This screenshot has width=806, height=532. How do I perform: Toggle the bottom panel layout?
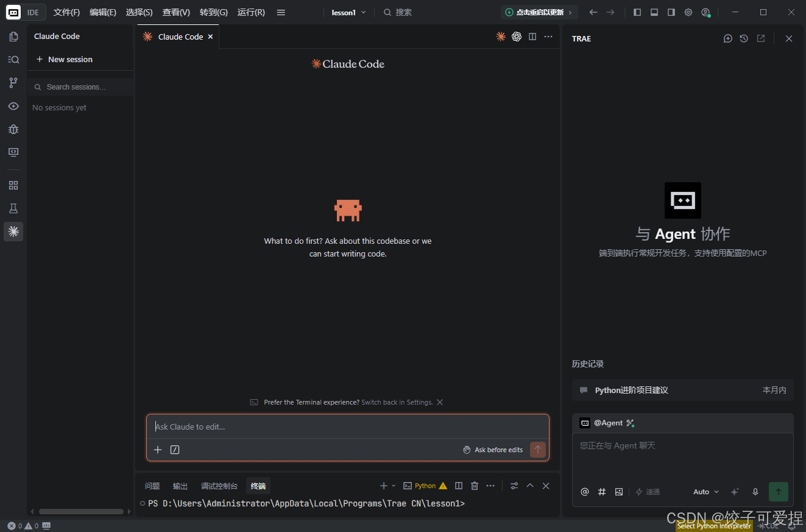654,12
